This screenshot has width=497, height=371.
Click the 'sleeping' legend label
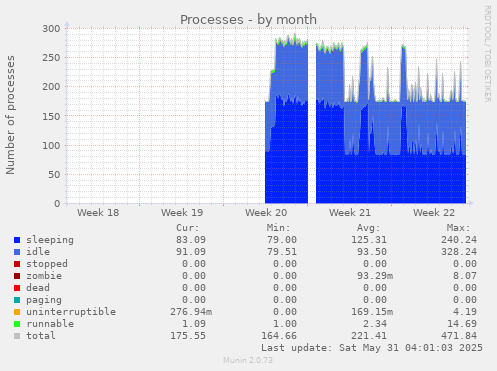(x=50, y=240)
